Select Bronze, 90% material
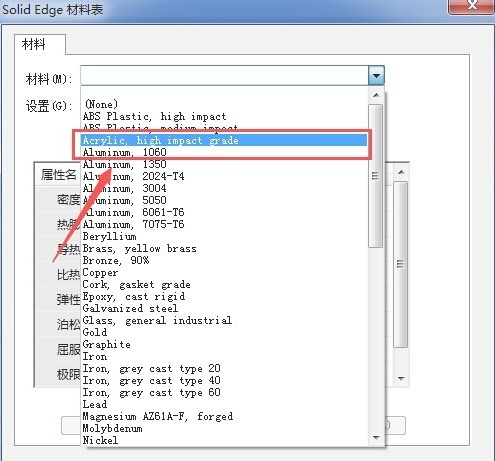 pyautogui.click(x=225, y=260)
